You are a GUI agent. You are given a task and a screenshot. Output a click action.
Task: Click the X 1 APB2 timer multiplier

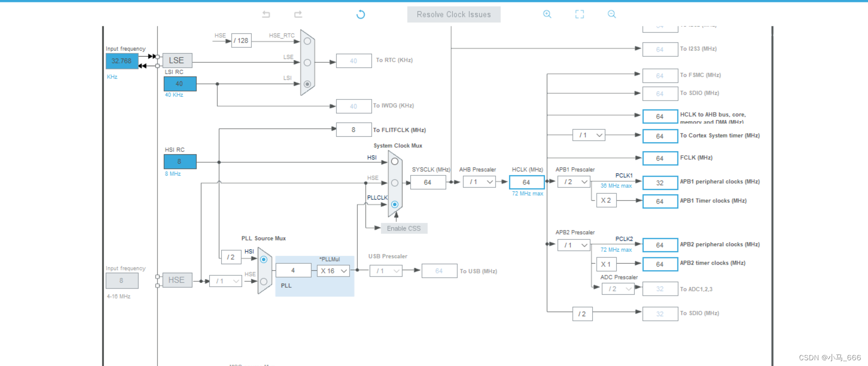[606, 264]
